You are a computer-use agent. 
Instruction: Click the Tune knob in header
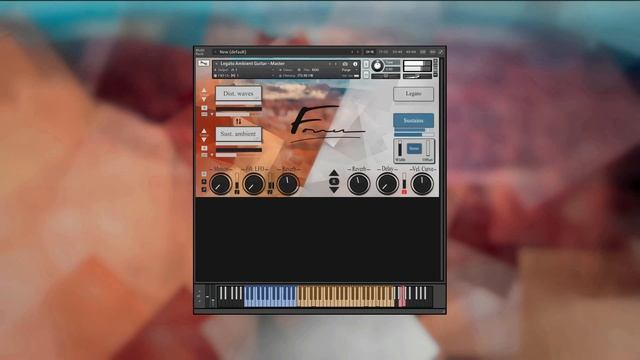point(378,65)
